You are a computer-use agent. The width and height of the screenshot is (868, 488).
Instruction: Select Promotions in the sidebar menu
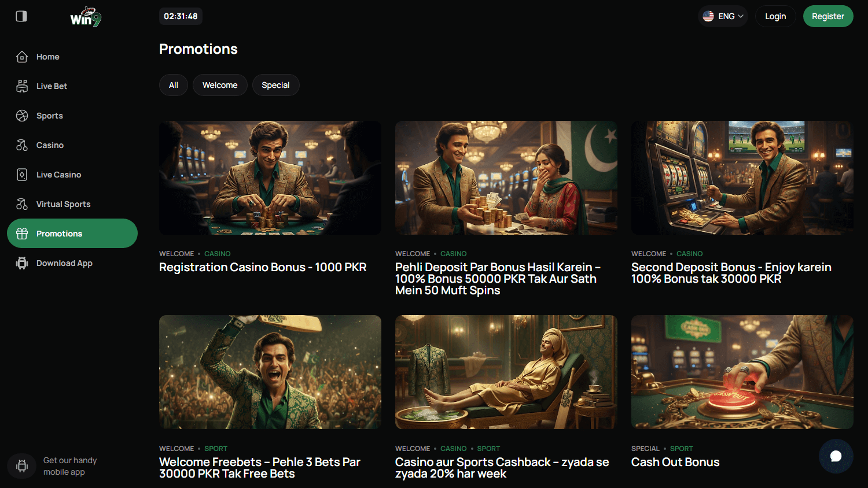click(x=72, y=234)
